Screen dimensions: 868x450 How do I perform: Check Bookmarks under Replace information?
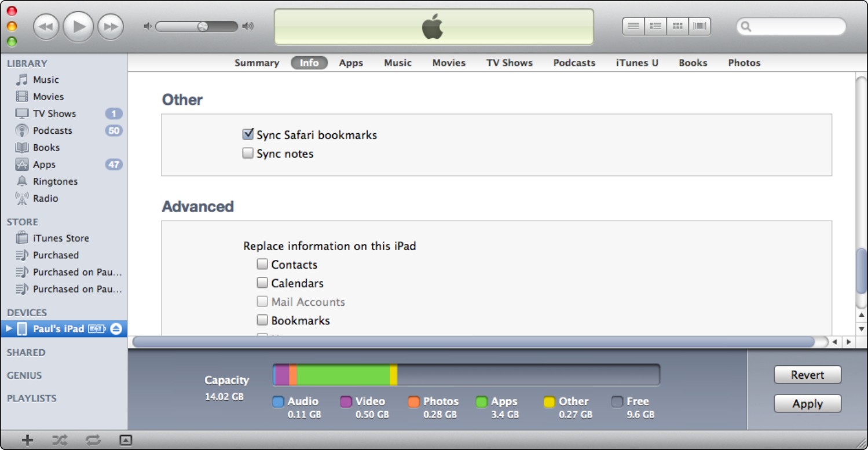(x=262, y=320)
